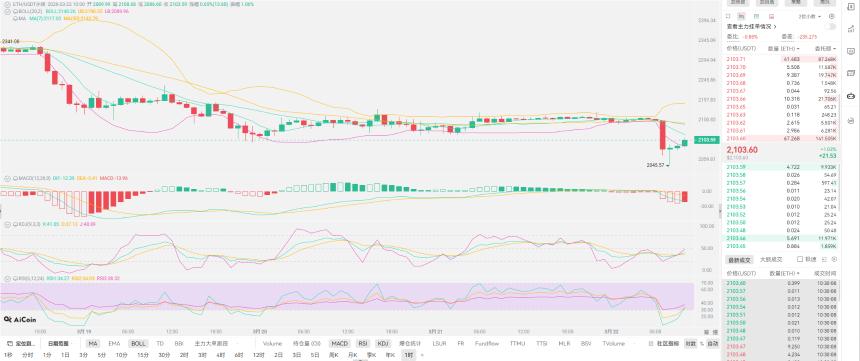This screenshot has width=860, height=361.
Task: Switch to the 最新成交 tab
Action: (x=739, y=260)
